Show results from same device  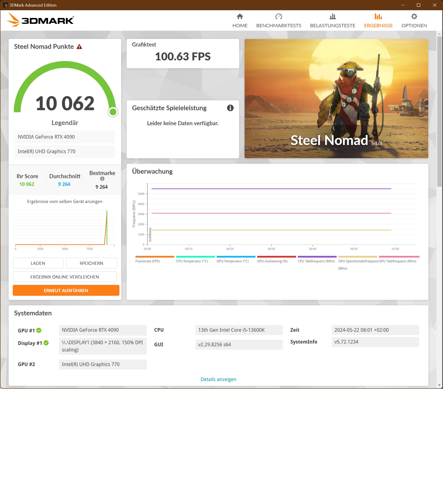(65, 202)
